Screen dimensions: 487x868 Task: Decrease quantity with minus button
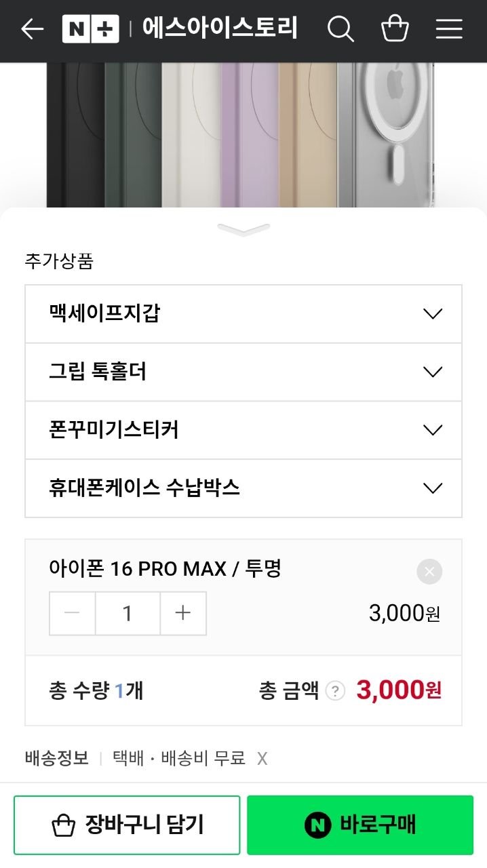(72, 613)
